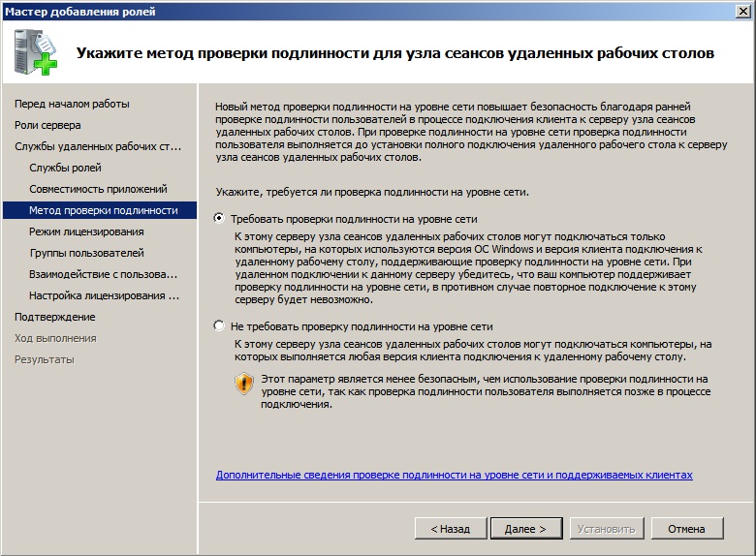Go to 'Роли сервера' step

47,125
